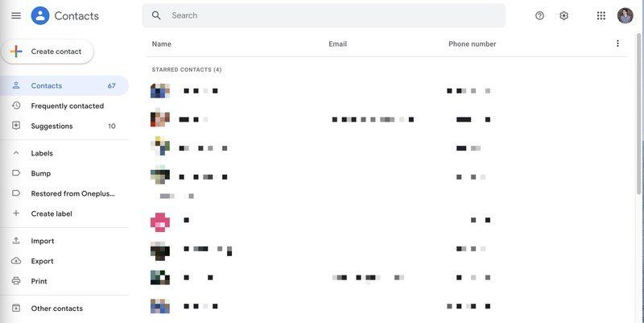644x323 pixels.
Task: Click the account profile picture
Action: click(x=625, y=15)
